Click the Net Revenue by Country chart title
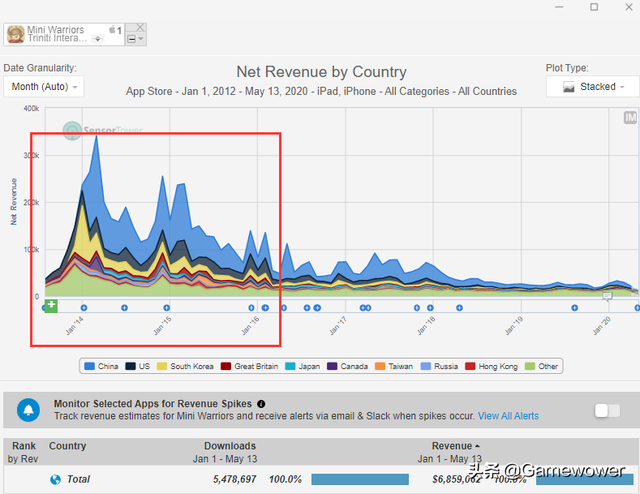The height and width of the screenshot is (494, 640). point(322,72)
